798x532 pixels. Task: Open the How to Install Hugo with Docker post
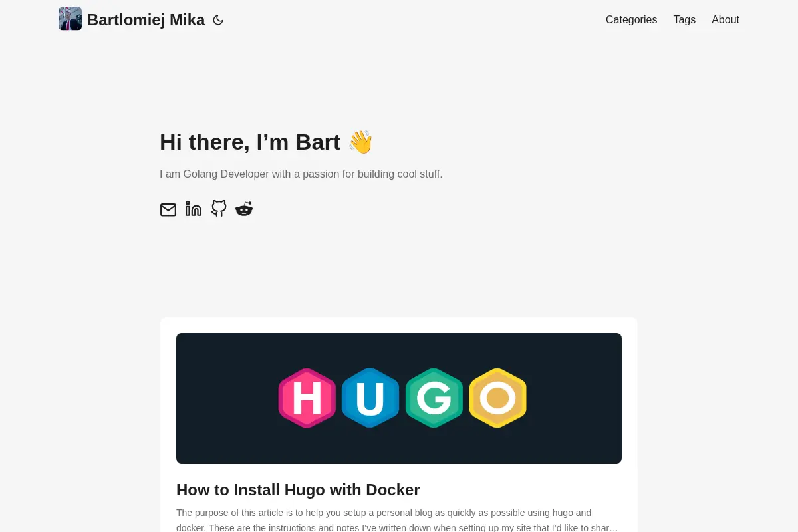(x=298, y=490)
